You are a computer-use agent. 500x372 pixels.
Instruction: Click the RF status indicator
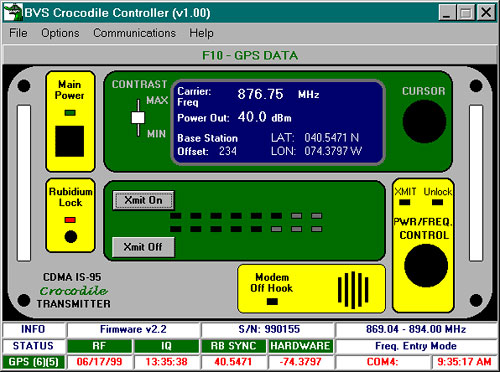[99, 346]
